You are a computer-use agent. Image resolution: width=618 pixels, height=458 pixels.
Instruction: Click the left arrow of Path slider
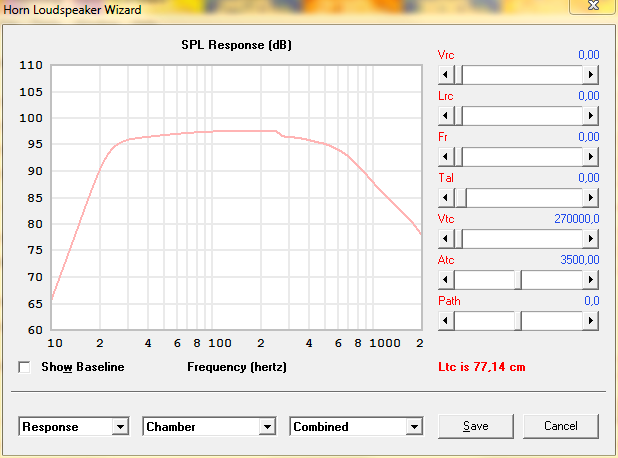coord(446,321)
